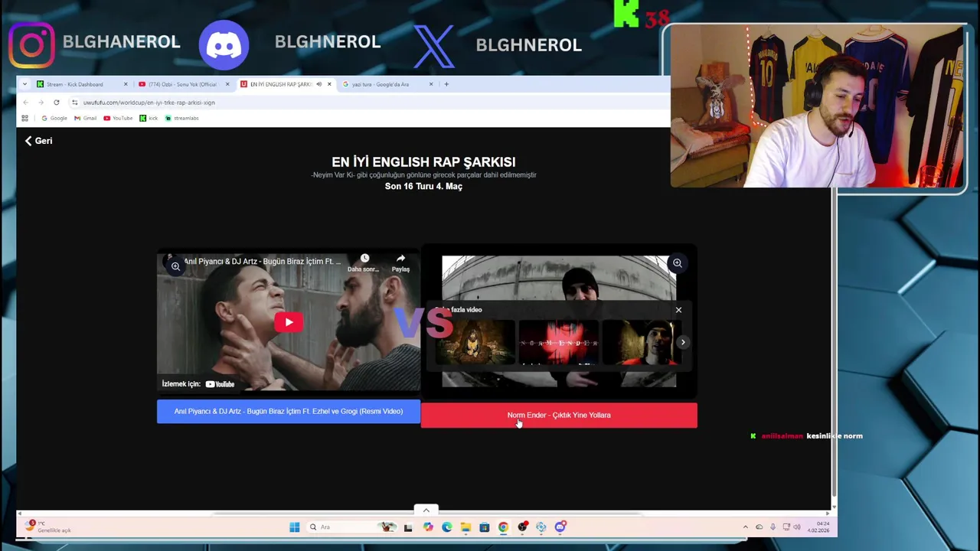Open the Windows Start menu

(x=294, y=527)
